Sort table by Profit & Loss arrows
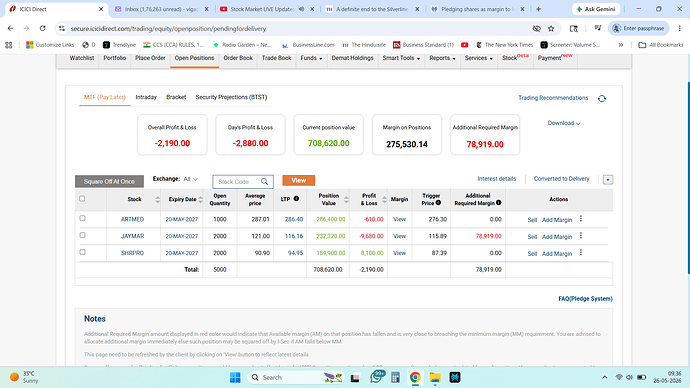 (384, 200)
